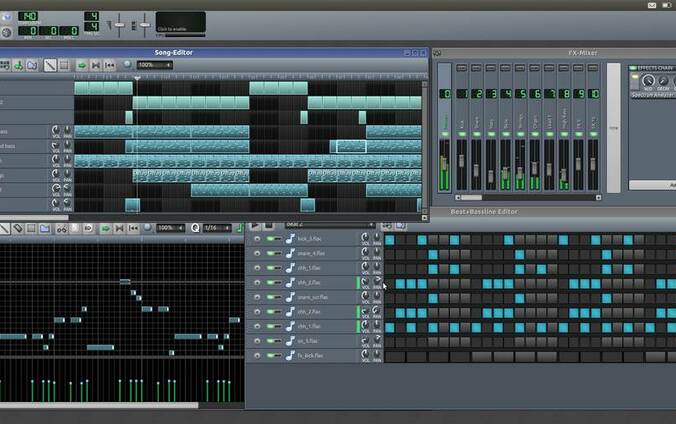Select the piano roll eraser tool
Viewport: 676px width, 424px height.
tap(18, 229)
